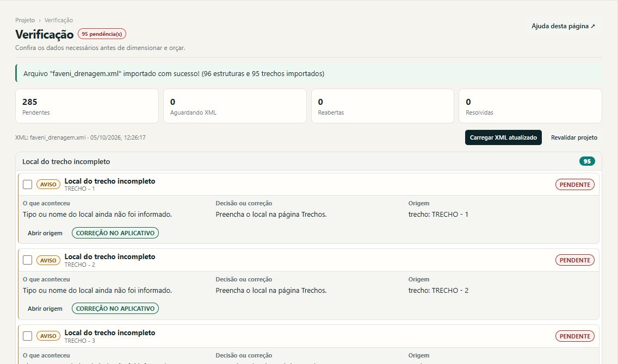Open Abrir origem for TRECHO - 2
This screenshot has height=364, width=618.
point(45,309)
